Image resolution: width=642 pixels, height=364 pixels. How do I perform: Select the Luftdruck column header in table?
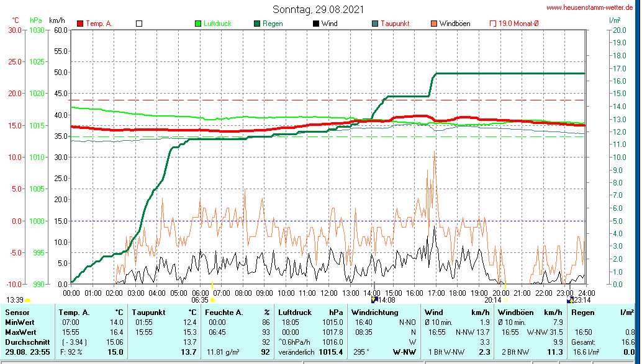coord(294,313)
